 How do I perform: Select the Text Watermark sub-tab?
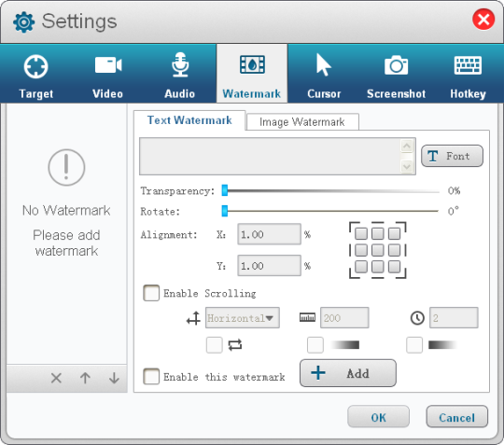189,120
